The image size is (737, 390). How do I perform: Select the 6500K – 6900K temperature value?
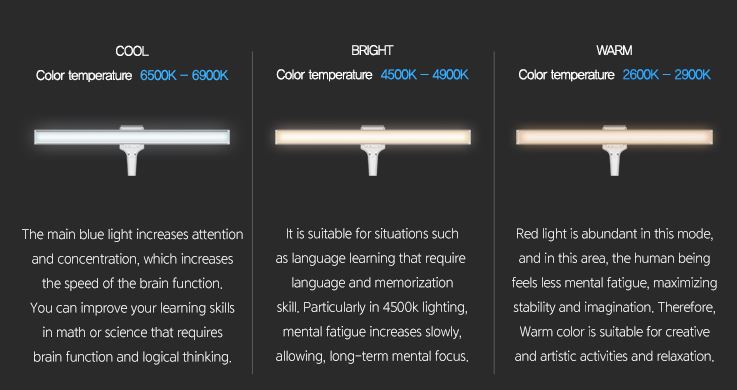[184, 75]
